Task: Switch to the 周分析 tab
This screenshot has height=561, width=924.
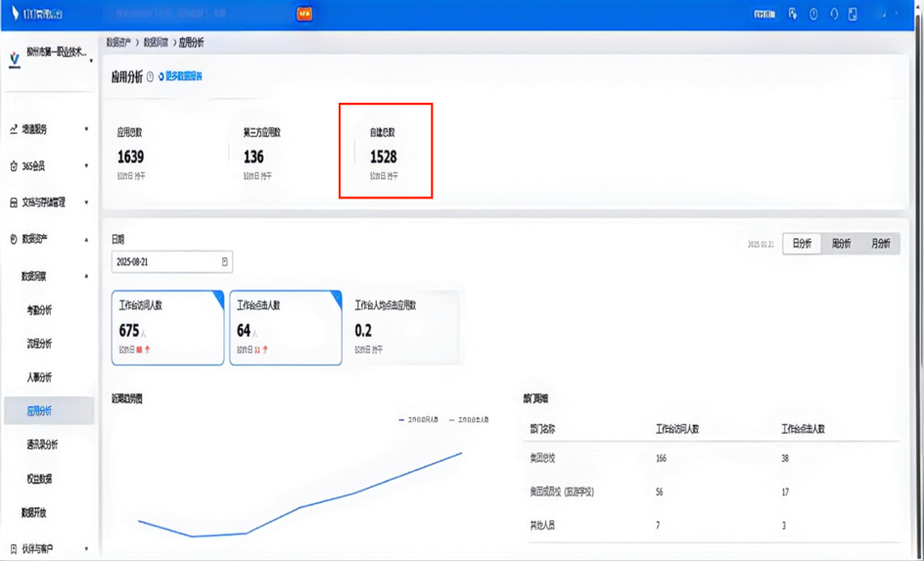Action: pos(841,244)
